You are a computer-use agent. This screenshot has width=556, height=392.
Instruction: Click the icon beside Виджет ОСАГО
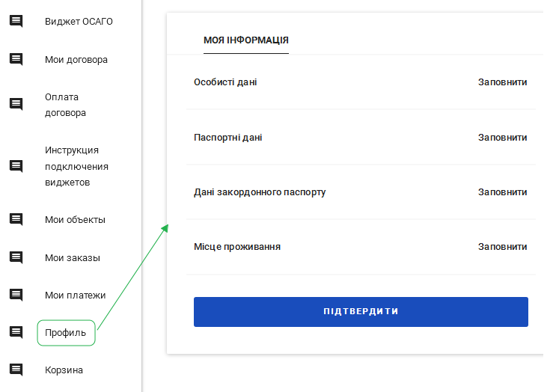click(x=16, y=21)
